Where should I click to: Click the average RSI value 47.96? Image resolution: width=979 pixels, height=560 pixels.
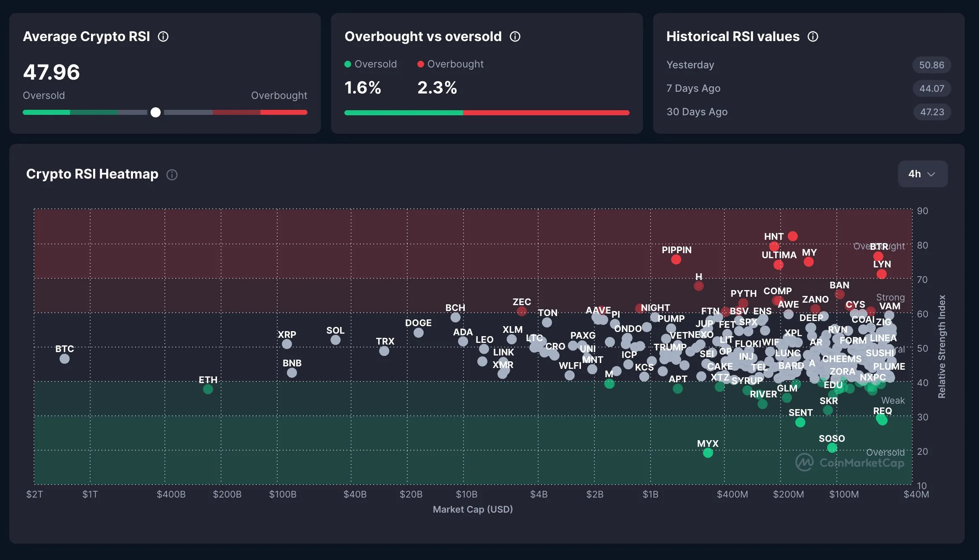click(x=52, y=72)
